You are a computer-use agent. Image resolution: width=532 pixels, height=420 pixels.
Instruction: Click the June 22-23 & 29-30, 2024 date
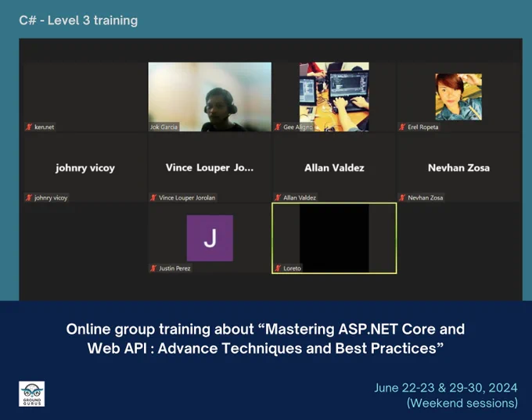pyautogui.click(x=446, y=387)
